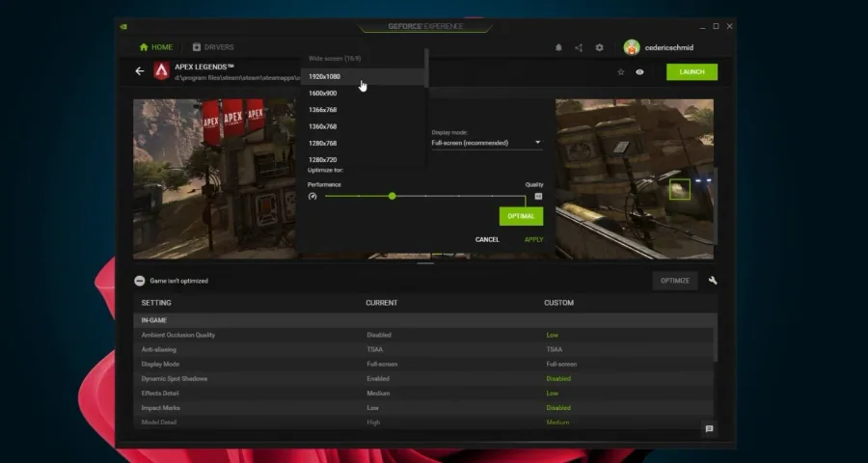Click the not-optimized status icon
This screenshot has width=868, height=463.
coord(140,281)
